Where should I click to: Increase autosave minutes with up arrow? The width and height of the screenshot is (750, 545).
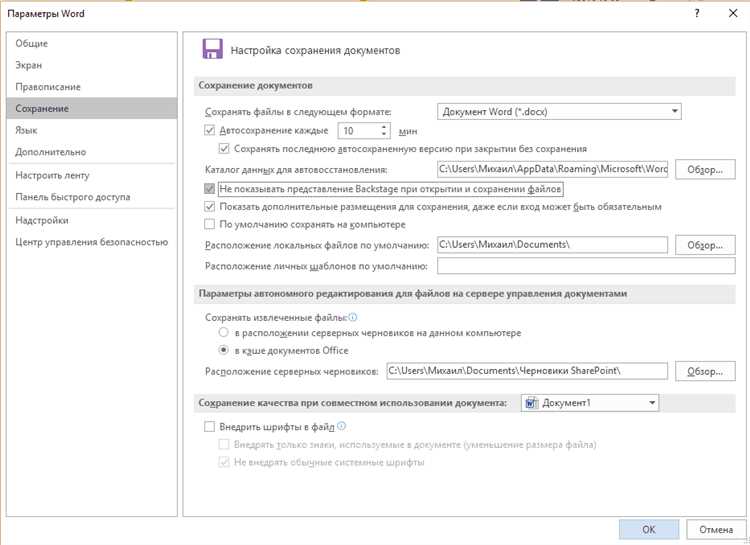[384, 127]
